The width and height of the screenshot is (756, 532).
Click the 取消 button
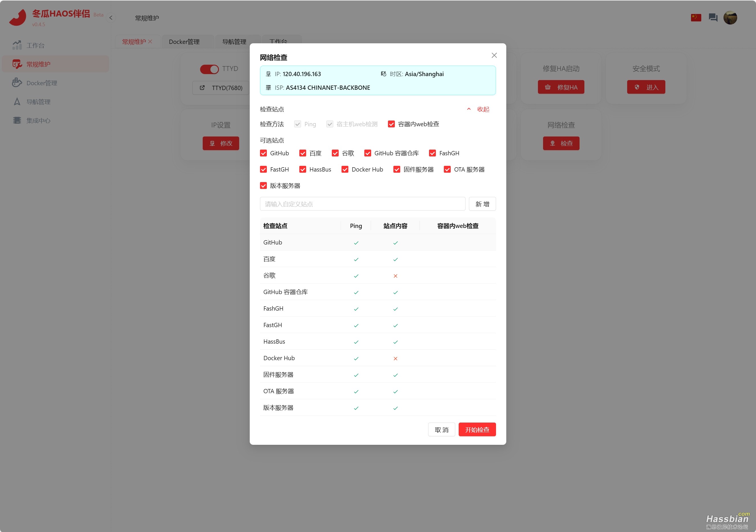pyautogui.click(x=442, y=430)
